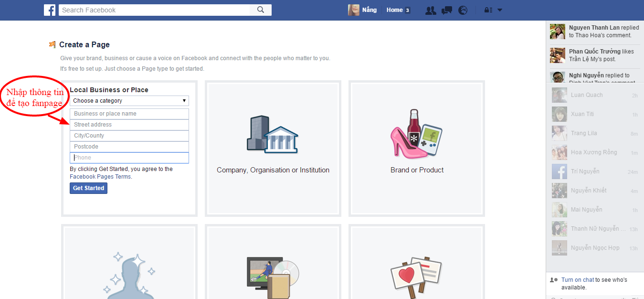Click the Turn on chat link
The width and height of the screenshot is (644, 299).
(578, 280)
